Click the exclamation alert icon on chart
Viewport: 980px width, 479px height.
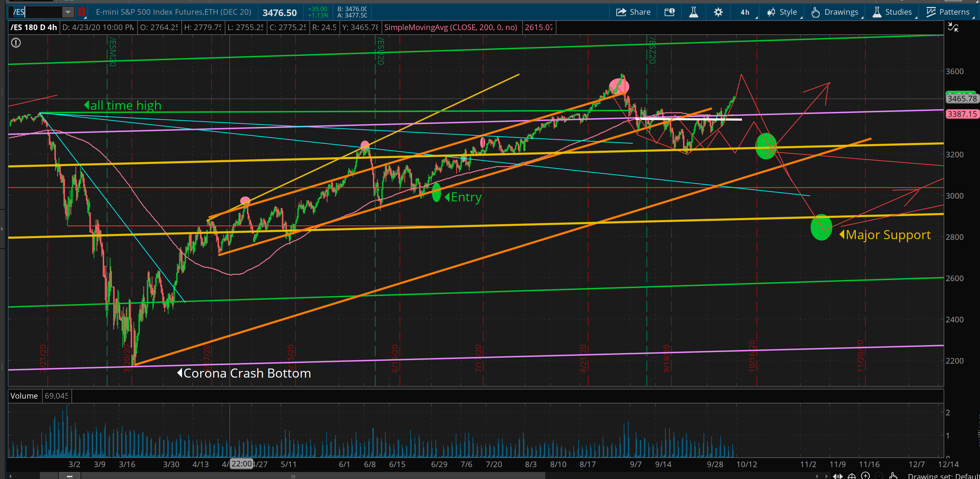[x=16, y=43]
